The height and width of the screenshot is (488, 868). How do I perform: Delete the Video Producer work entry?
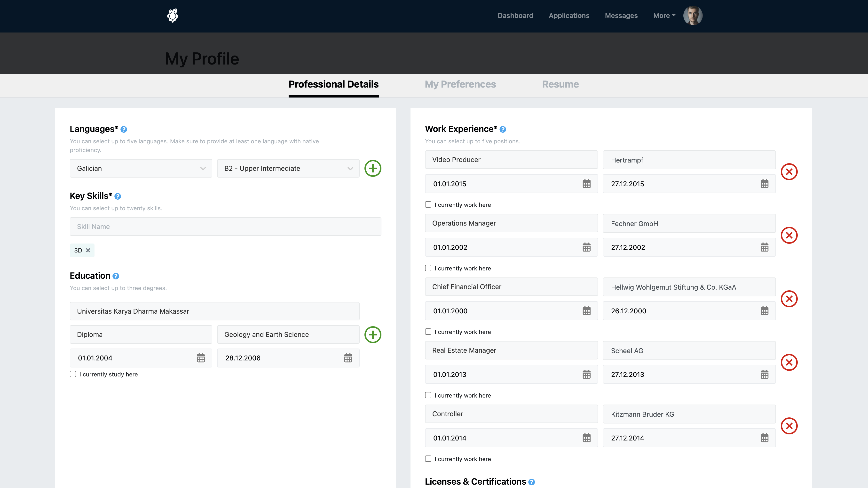tap(789, 172)
